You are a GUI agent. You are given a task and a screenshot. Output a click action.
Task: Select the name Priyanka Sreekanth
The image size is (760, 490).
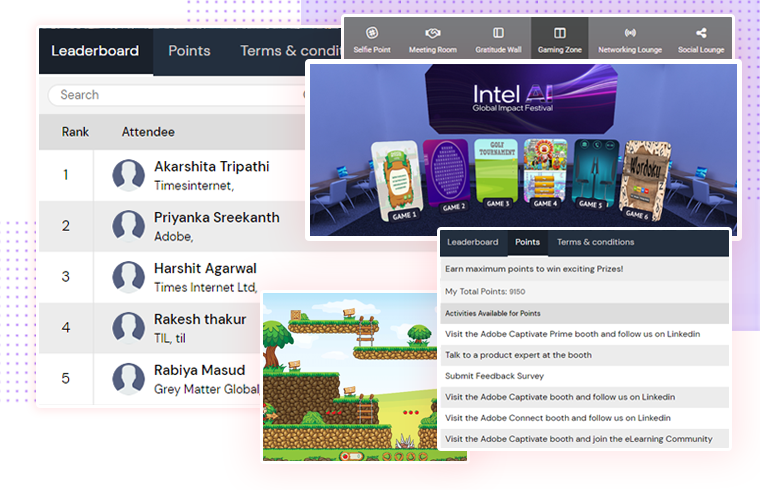pyautogui.click(x=217, y=218)
